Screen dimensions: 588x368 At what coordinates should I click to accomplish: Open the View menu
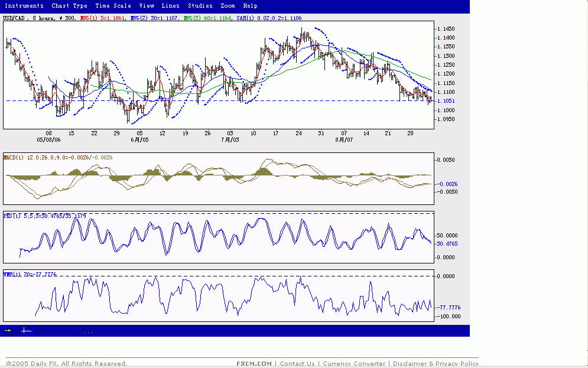(x=147, y=6)
